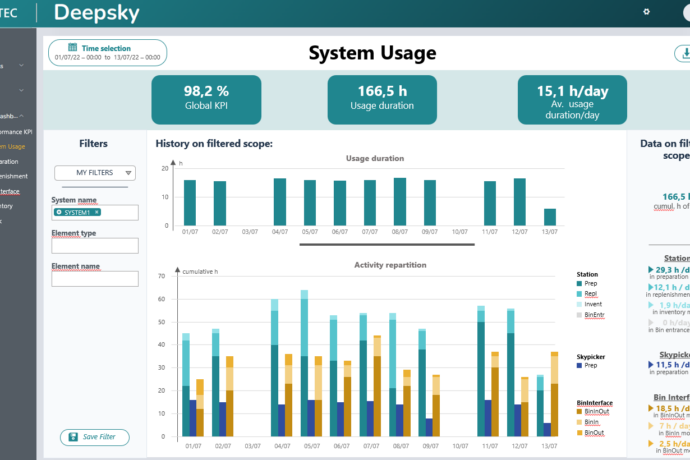Click the BinInOut legend square
Screen dimensions: 690x460
click(x=579, y=412)
